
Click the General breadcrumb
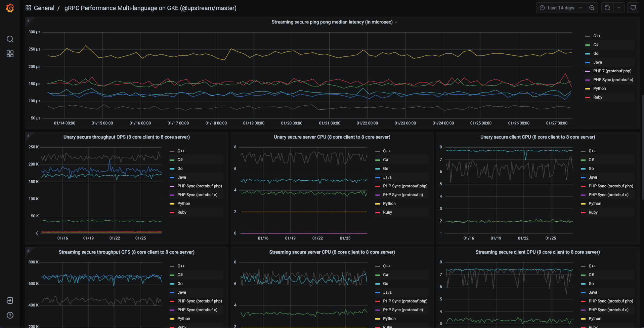44,8
